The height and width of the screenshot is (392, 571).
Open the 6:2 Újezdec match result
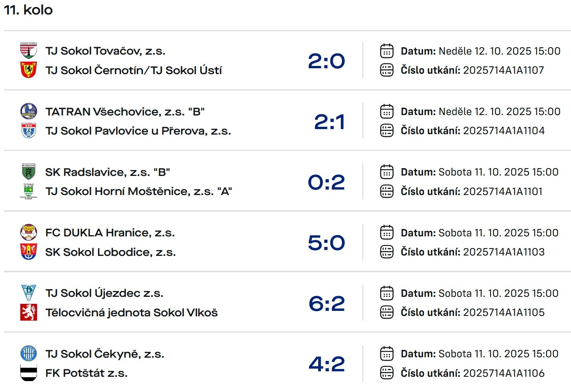pyautogui.click(x=327, y=303)
